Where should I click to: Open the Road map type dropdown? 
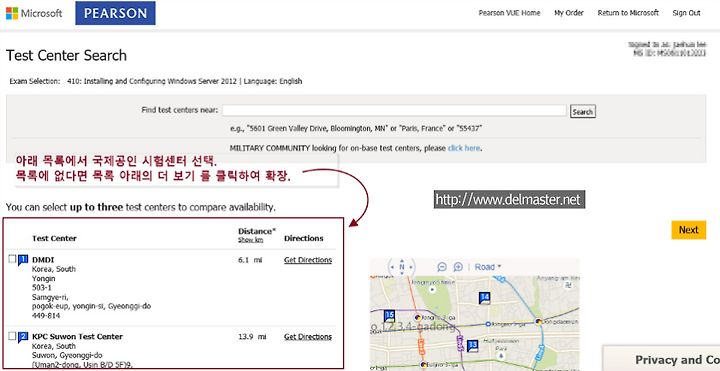pos(488,267)
